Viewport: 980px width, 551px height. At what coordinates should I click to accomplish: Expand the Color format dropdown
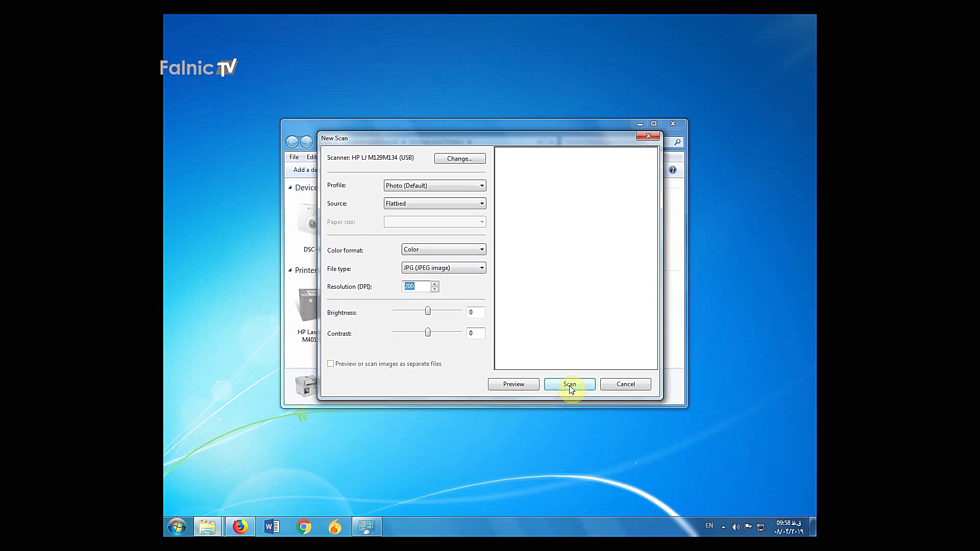coord(444,249)
